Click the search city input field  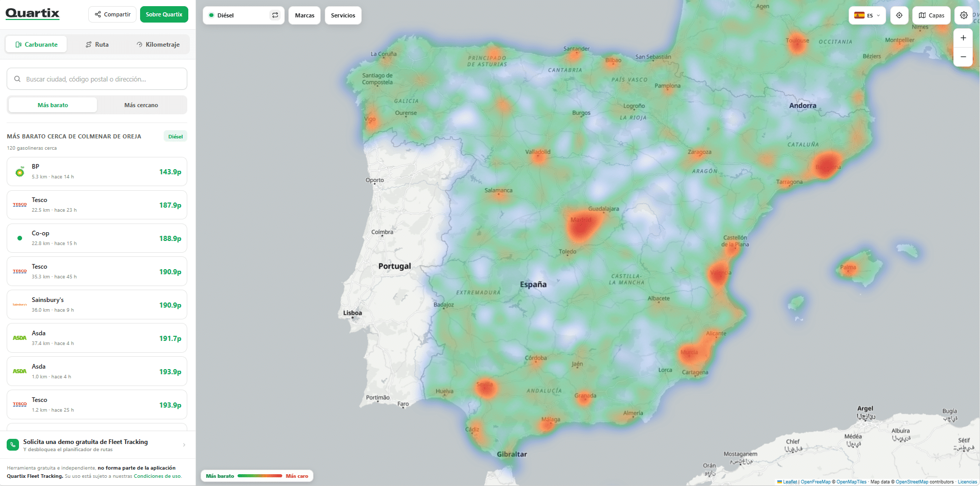point(97,79)
